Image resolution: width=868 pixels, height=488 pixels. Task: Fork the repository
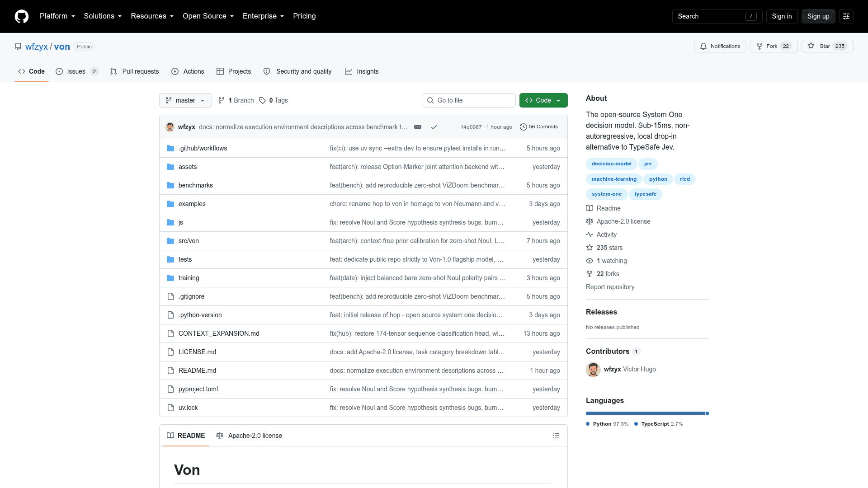coord(774,46)
